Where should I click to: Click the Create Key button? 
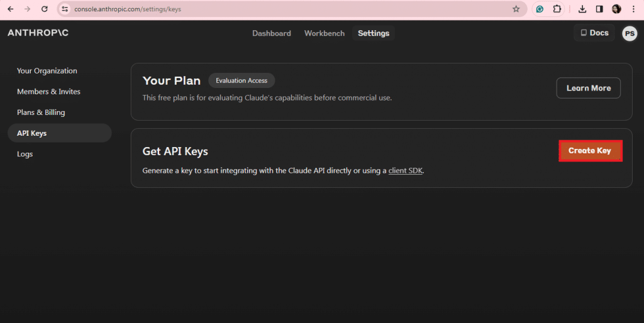(x=590, y=151)
